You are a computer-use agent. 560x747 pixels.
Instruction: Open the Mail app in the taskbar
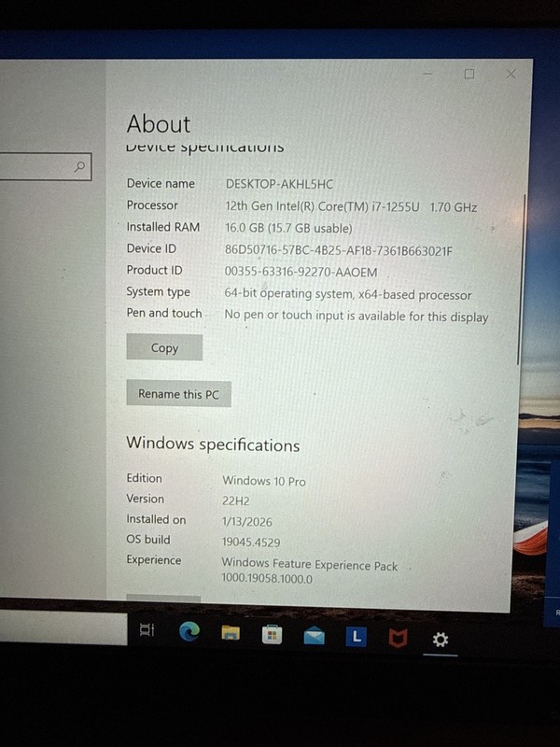pos(315,636)
